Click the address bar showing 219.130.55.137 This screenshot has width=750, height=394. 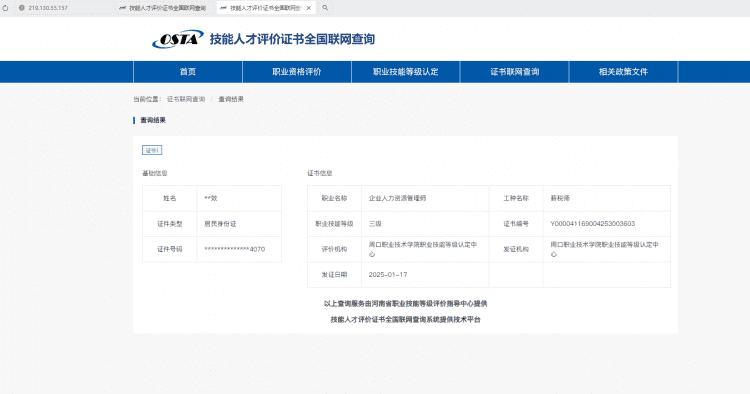tap(48, 8)
